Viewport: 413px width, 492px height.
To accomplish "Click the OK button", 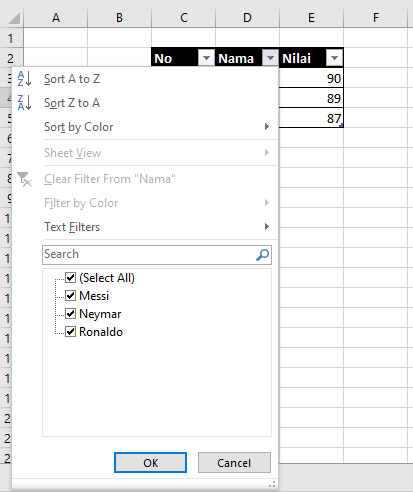I will [150, 463].
